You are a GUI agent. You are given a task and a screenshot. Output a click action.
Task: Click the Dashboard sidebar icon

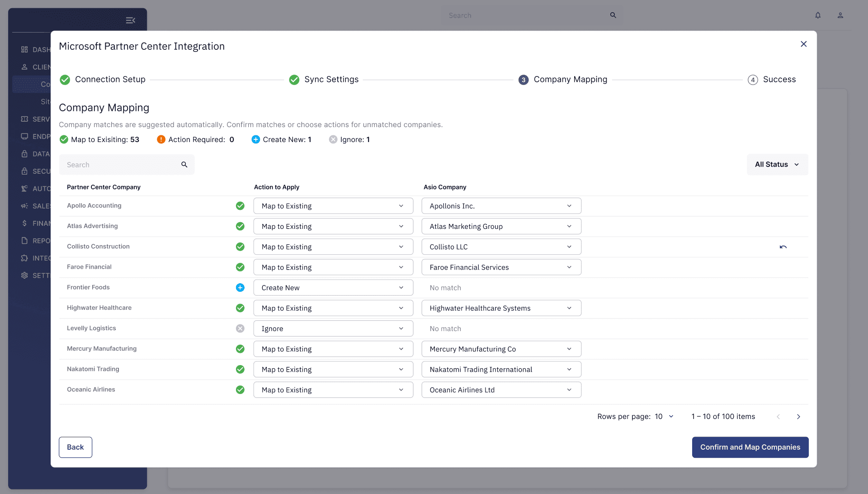click(24, 49)
